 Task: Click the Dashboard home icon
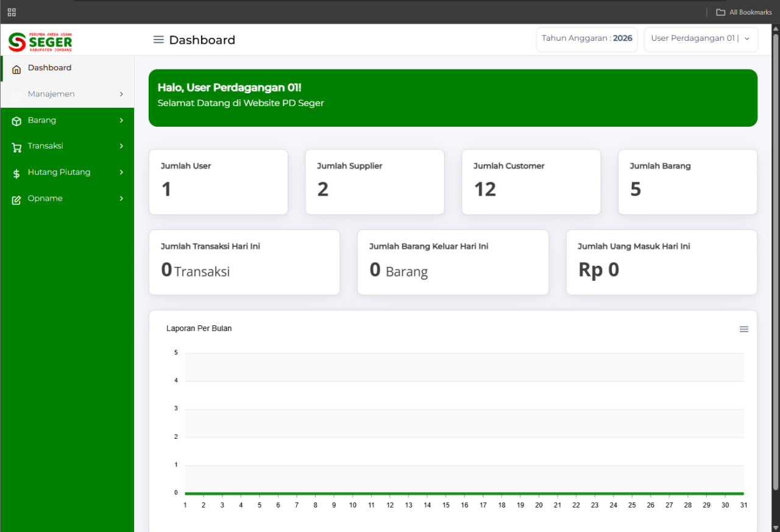pyautogui.click(x=16, y=69)
